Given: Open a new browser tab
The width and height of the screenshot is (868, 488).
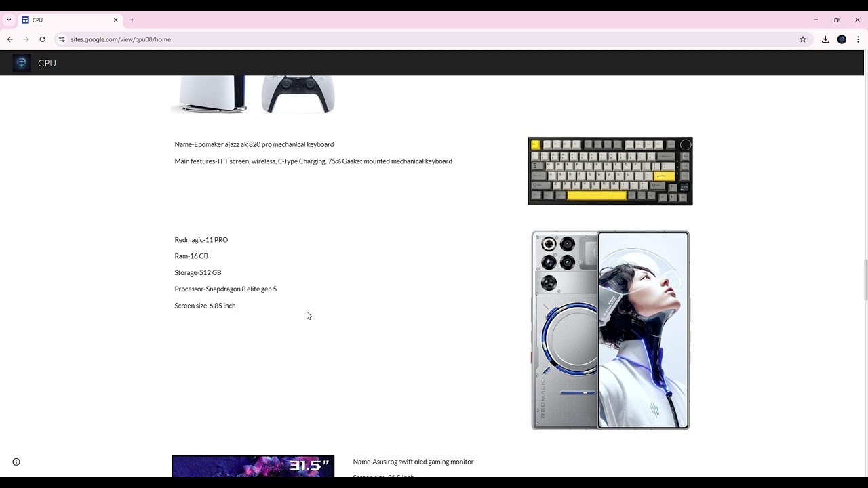Looking at the screenshot, I should tap(132, 20).
